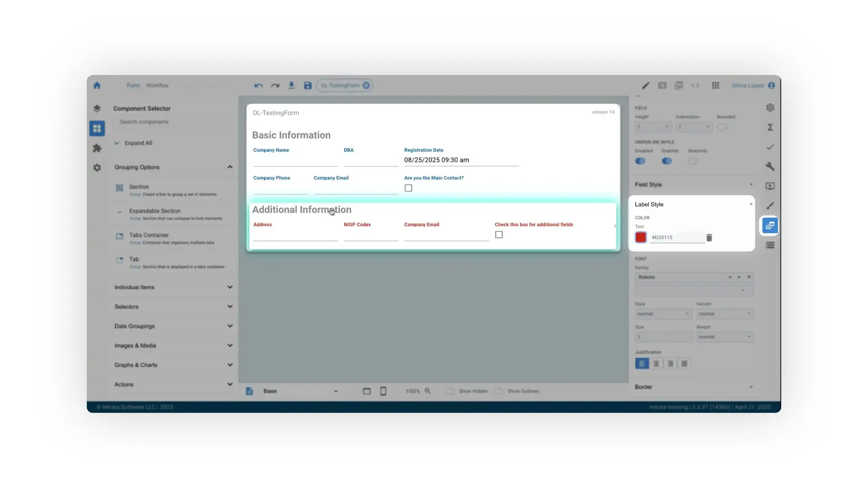Check the 'Are you the Main Contact?' checkbox

tap(408, 188)
